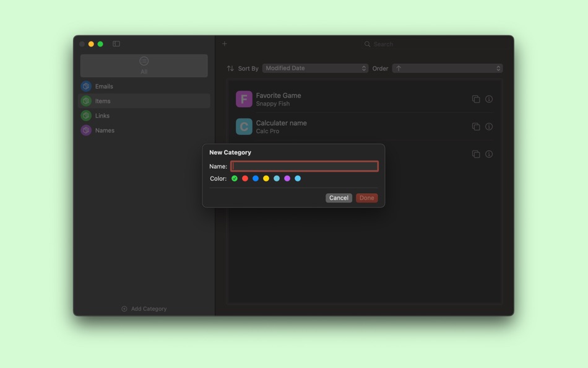This screenshot has width=588, height=368.
Task: Click the Snappy Fish subtitle
Action: [x=272, y=103]
